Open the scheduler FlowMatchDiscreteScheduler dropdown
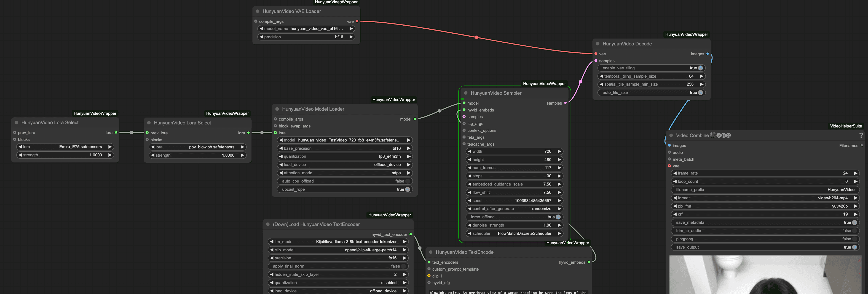 point(514,233)
